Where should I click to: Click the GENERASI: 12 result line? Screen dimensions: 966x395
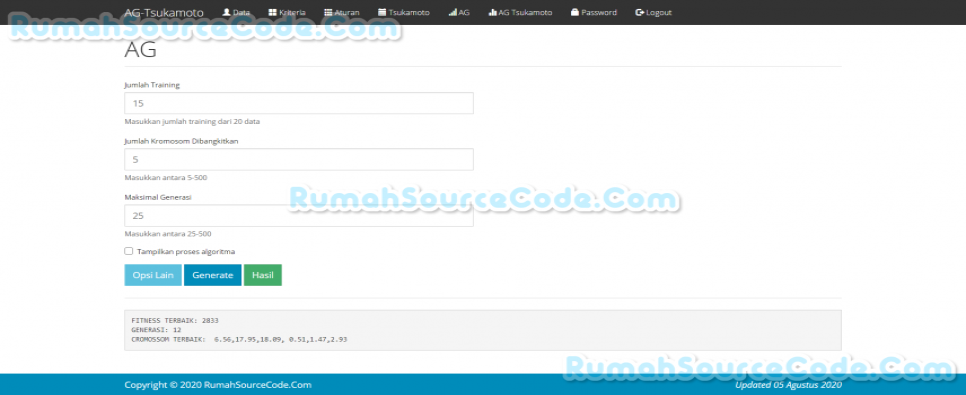click(x=156, y=330)
